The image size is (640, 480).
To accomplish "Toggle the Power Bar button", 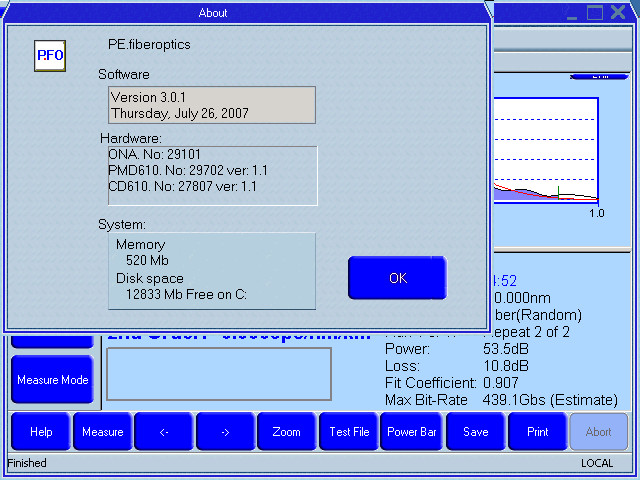I will pos(411,431).
